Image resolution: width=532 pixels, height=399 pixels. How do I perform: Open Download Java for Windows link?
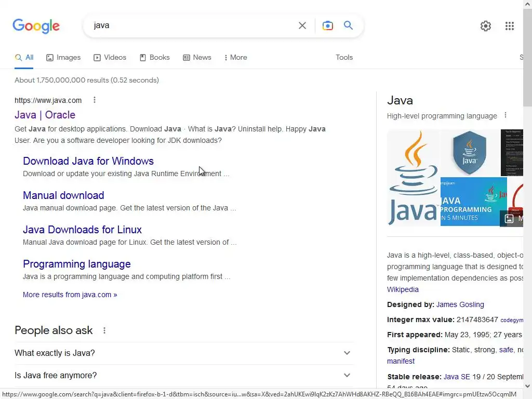point(88,161)
